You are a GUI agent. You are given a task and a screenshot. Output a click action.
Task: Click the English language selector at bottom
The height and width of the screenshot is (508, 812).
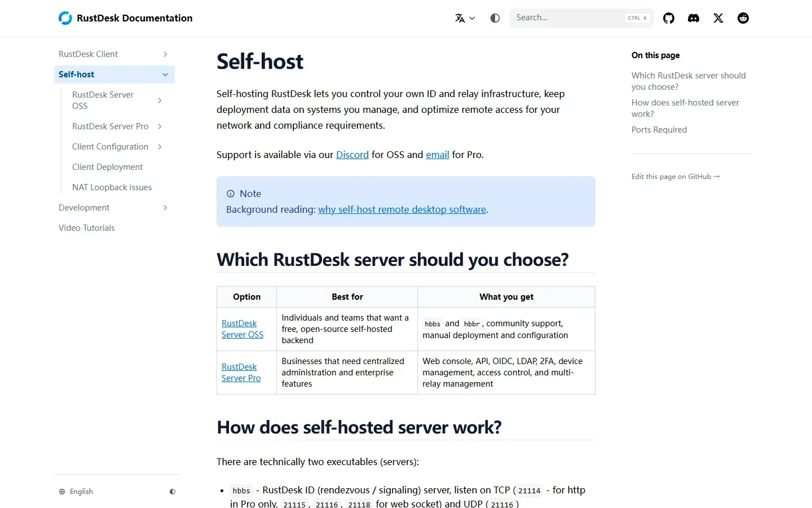pyautogui.click(x=81, y=492)
